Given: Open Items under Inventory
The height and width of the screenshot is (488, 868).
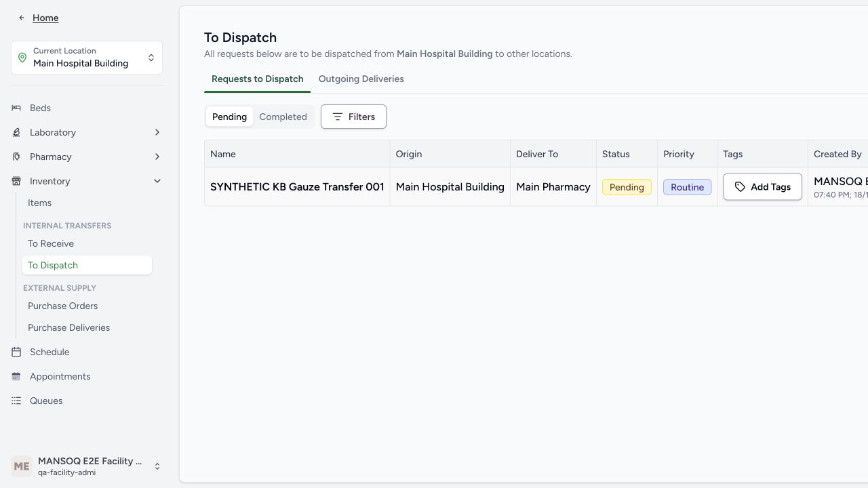Looking at the screenshot, I should tap(39, 203).
